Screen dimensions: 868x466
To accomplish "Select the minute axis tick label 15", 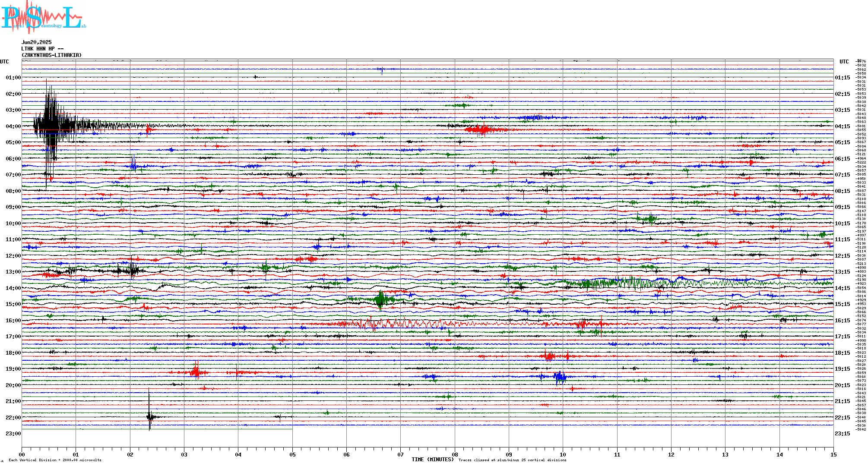I will pos(833,454).
